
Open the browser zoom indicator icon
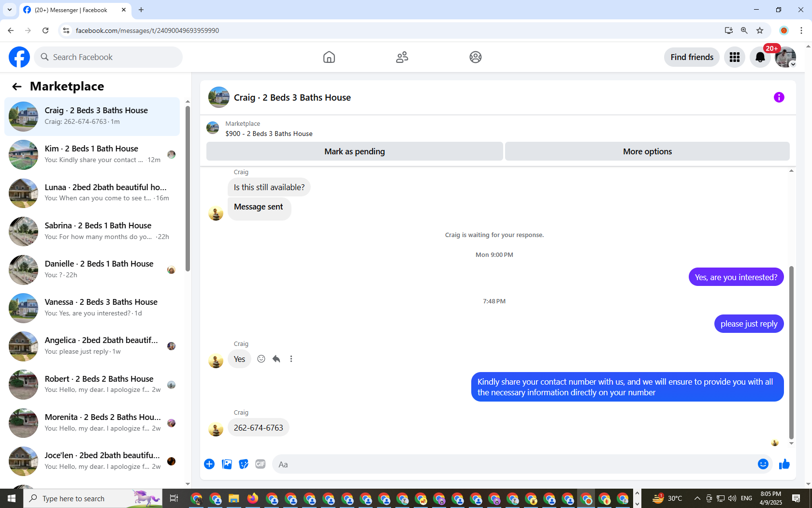(744, 30)
